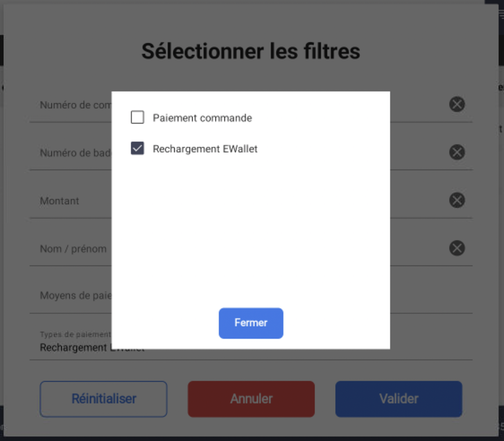
Task: Focus the Numéro de badge field
Action: tap(74, 153)
